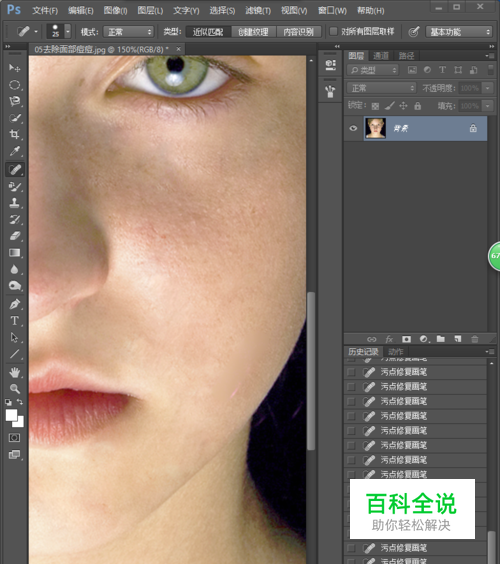Select the Blur tool
Image resolution: width=500 pixels, height=564 pixels.
[14, 269]
